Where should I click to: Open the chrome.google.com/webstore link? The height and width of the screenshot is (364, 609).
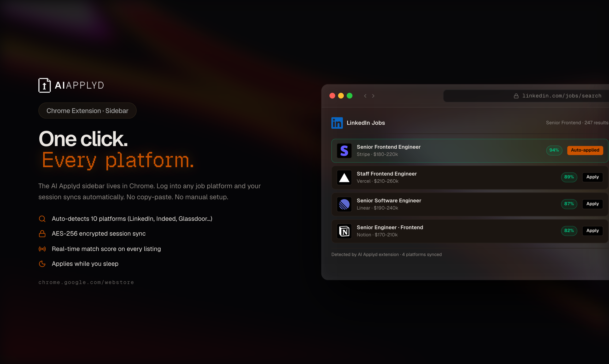86,282
